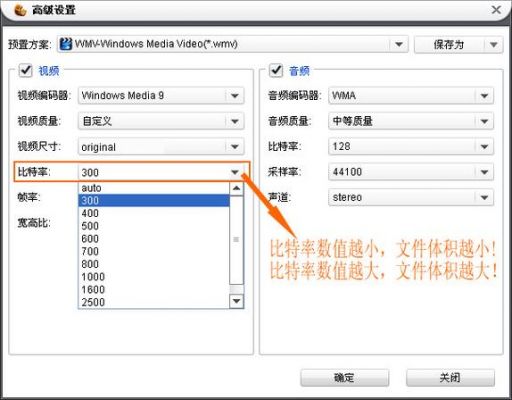512x400 pixels.
Task: Select 800 in bitrate list
Action: click(x=154, y=264)
